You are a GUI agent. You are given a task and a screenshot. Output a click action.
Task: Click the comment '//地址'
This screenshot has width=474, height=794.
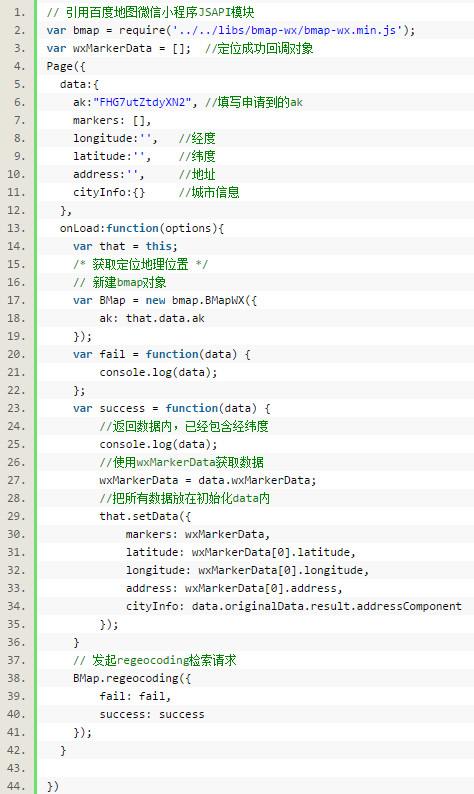197,174
